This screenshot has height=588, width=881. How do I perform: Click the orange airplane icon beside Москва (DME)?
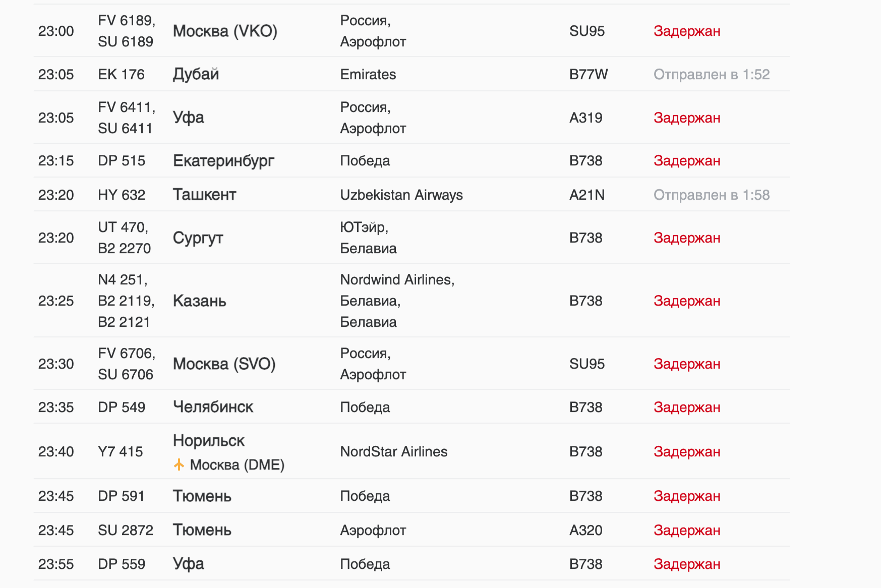(x=179, y=464)
